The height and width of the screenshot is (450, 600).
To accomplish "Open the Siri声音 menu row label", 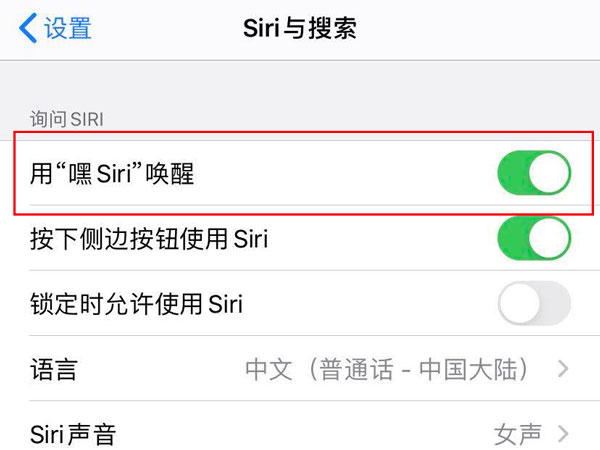I will (72, 434).
